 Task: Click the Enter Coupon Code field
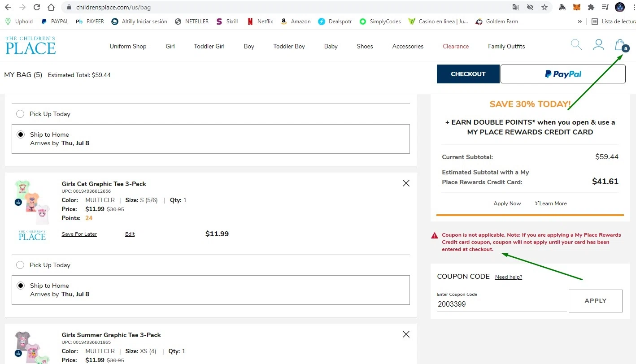(x=501, y=304)
